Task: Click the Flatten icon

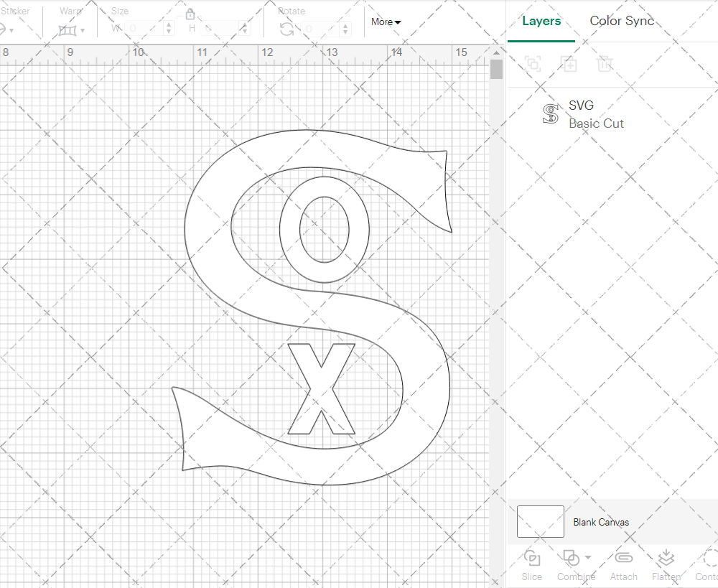Action: [x=666, y=559]
